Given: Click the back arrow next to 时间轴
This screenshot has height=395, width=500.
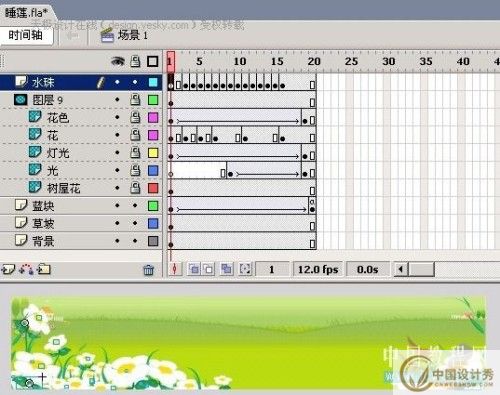Looking at the screenshot, I should pos(72,35).
